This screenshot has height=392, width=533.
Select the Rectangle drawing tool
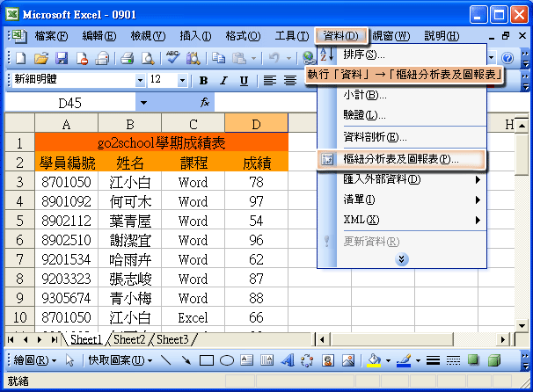pos(207,359)
